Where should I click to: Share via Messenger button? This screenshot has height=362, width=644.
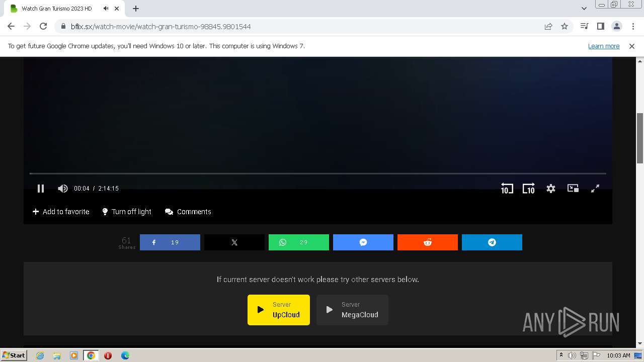coord(363,242)
